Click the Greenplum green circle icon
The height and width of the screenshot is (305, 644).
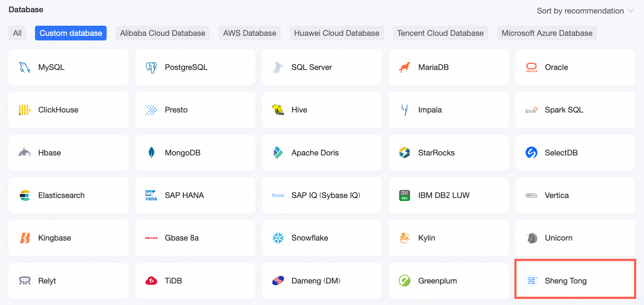tap(405, 281)
